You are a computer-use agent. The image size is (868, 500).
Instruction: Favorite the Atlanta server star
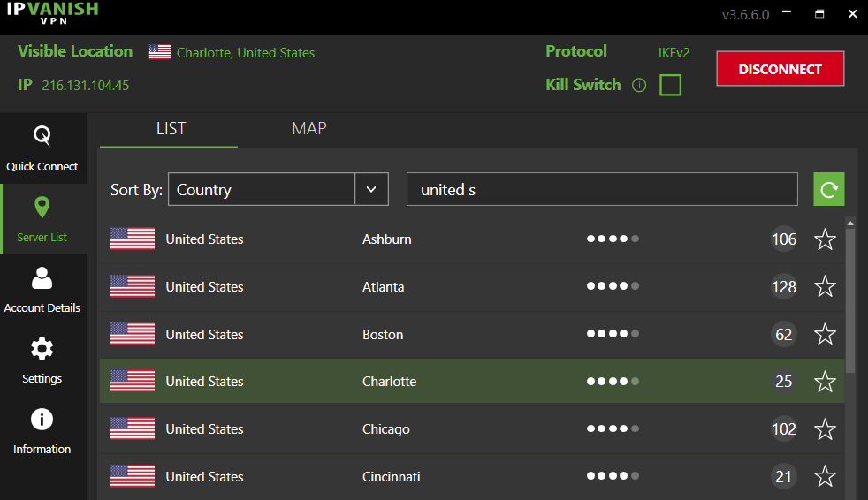825,286
